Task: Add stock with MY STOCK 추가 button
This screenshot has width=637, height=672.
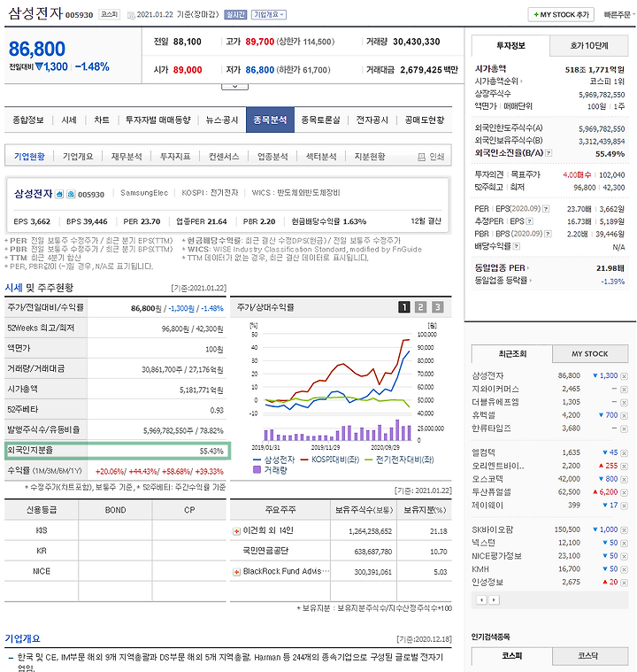Action: 561,14
